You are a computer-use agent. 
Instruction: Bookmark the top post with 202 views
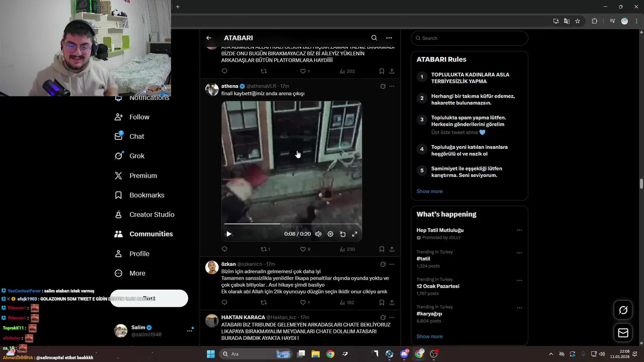click(382, 71)
